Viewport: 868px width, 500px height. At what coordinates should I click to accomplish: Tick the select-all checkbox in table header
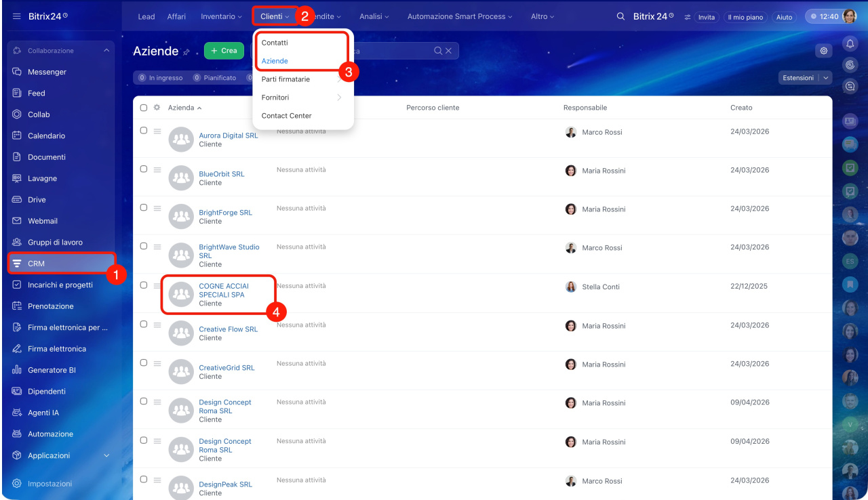click(x=144, y=108)
